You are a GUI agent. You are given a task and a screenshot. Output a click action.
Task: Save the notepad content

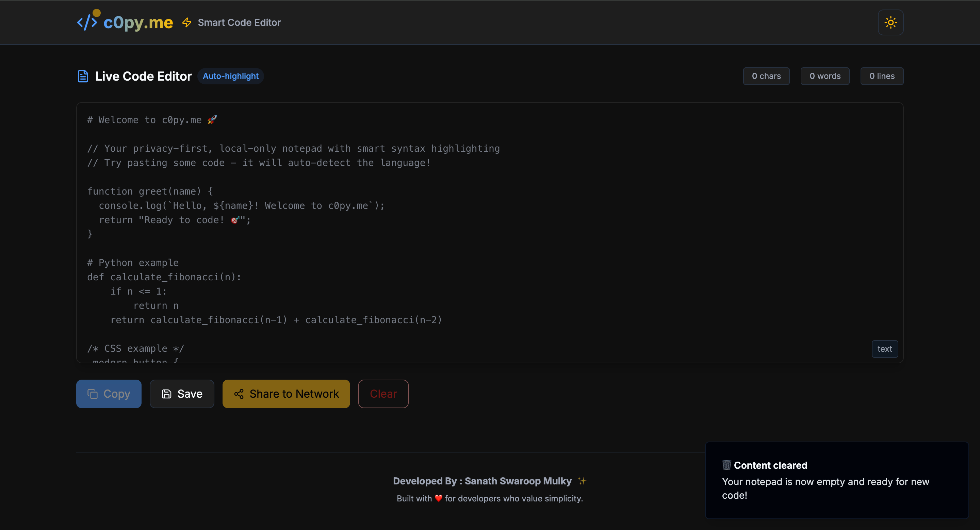click(182, 394)
